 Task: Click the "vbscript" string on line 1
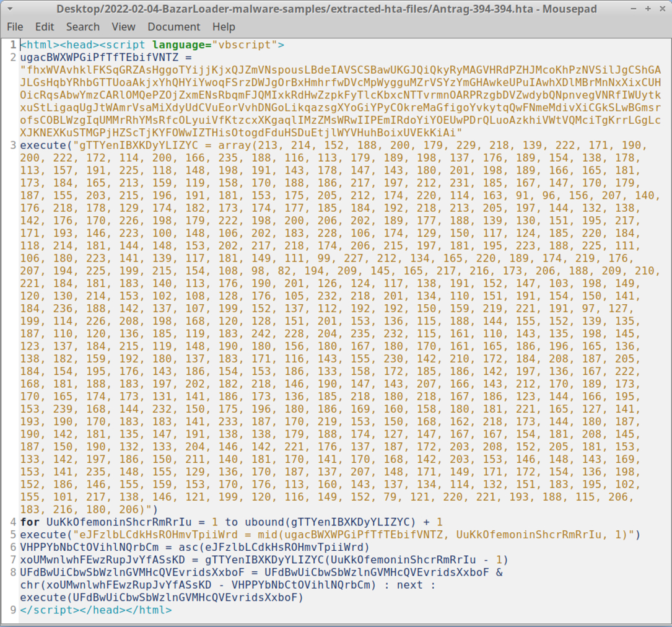click(245, 45)
